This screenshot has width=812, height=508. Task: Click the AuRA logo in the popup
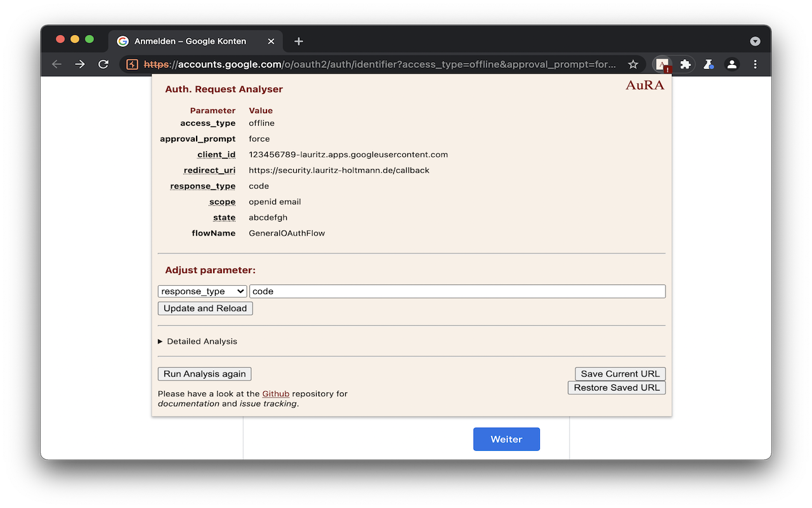[x=645, y=85]
